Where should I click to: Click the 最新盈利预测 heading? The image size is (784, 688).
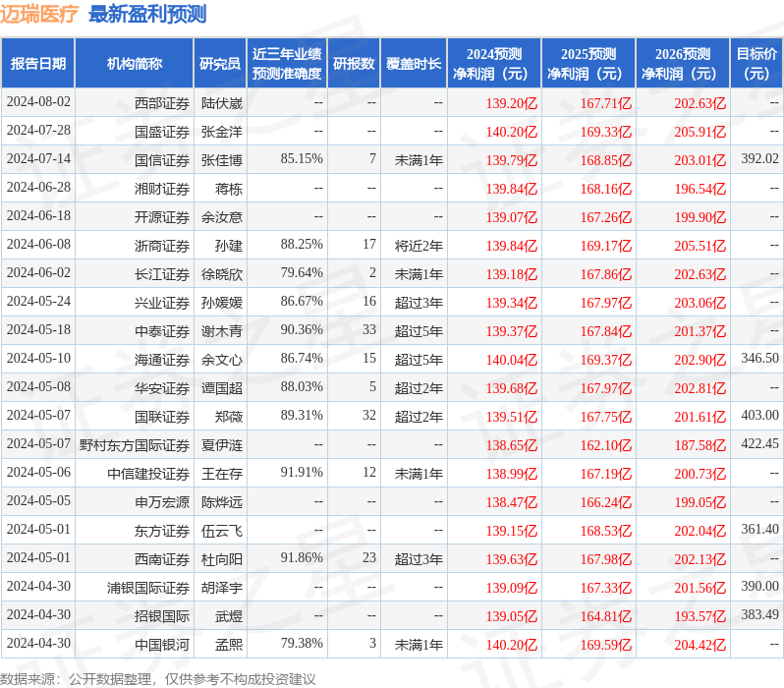click(147, 14)
